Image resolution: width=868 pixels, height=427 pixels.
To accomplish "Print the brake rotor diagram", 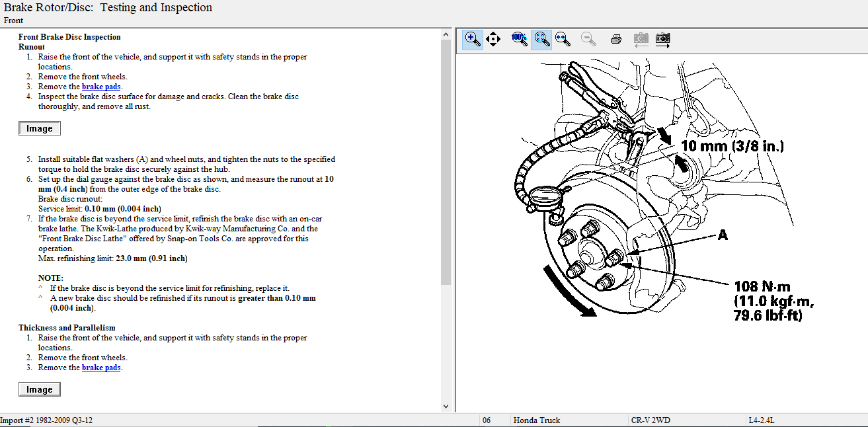I will (615, 39).
